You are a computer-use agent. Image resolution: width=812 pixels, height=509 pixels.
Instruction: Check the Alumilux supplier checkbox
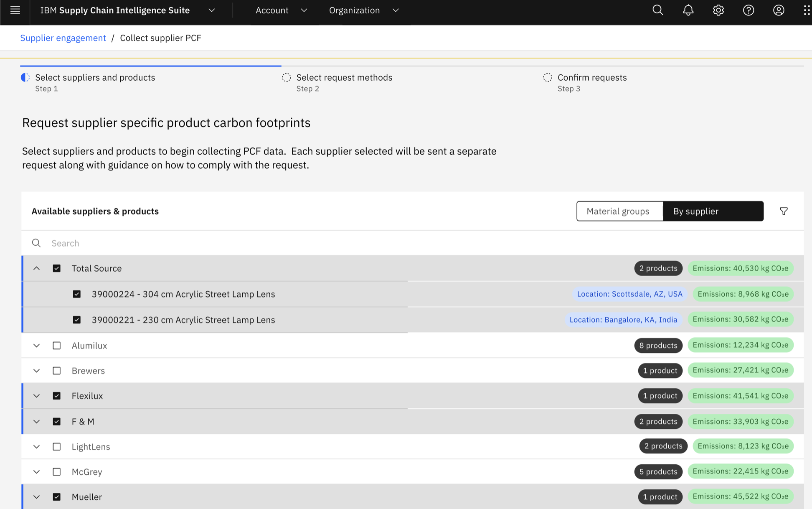57,346
